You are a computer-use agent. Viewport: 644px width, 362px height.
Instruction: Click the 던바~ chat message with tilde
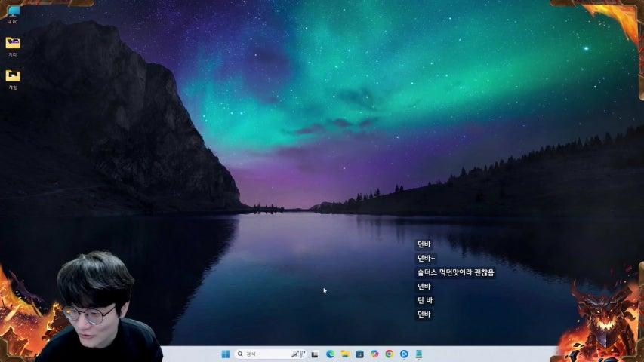tap(426, 259)
